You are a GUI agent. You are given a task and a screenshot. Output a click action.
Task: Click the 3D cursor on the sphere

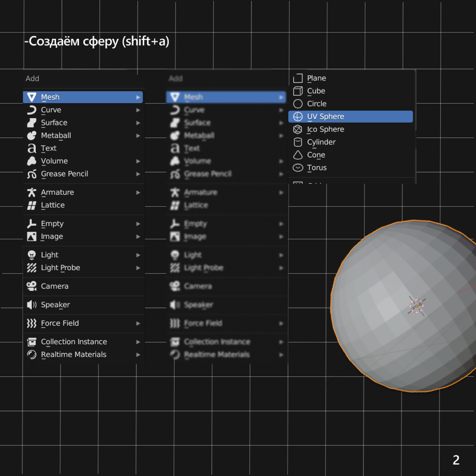coord(416,306)
